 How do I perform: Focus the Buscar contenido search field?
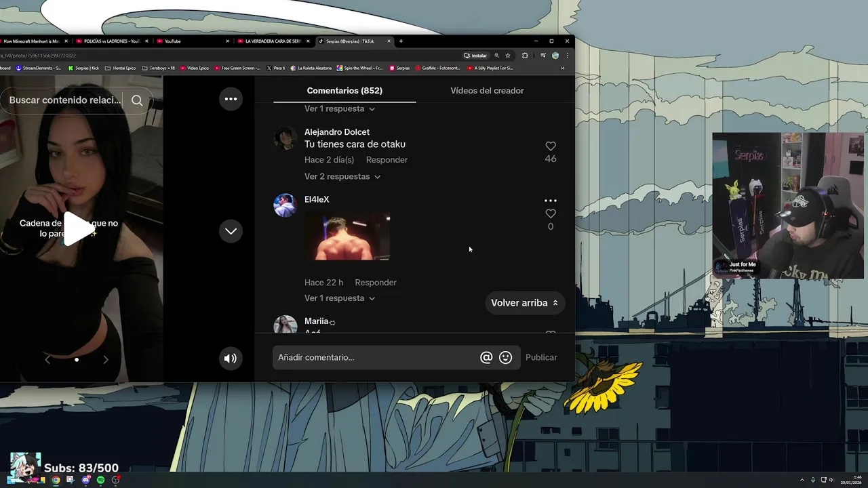(x=65, y=100)
